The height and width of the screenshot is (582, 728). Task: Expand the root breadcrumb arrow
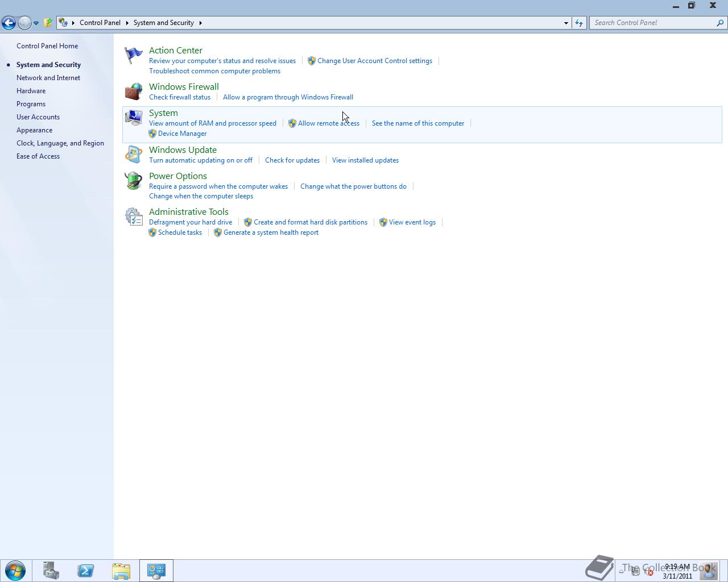pyautogui.click(x=73, y=23)
